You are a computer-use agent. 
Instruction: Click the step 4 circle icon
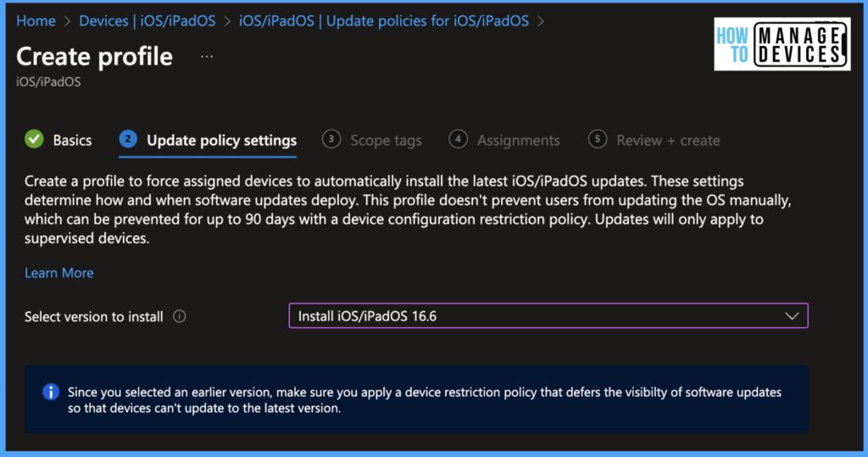point(459,139)
